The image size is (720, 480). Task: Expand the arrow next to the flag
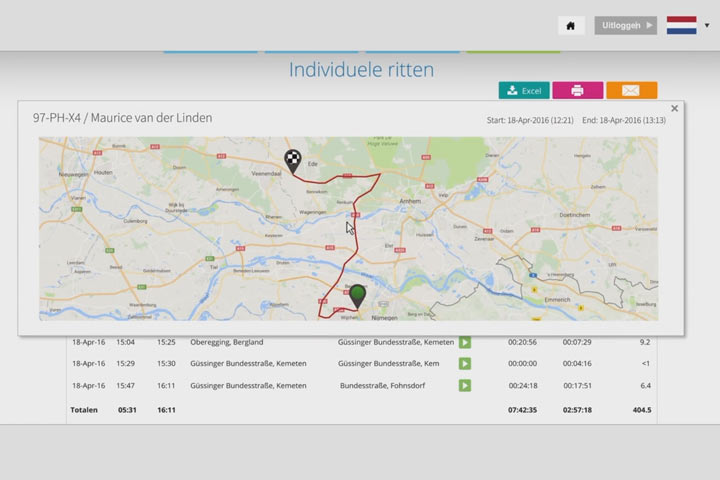(707, 26)
